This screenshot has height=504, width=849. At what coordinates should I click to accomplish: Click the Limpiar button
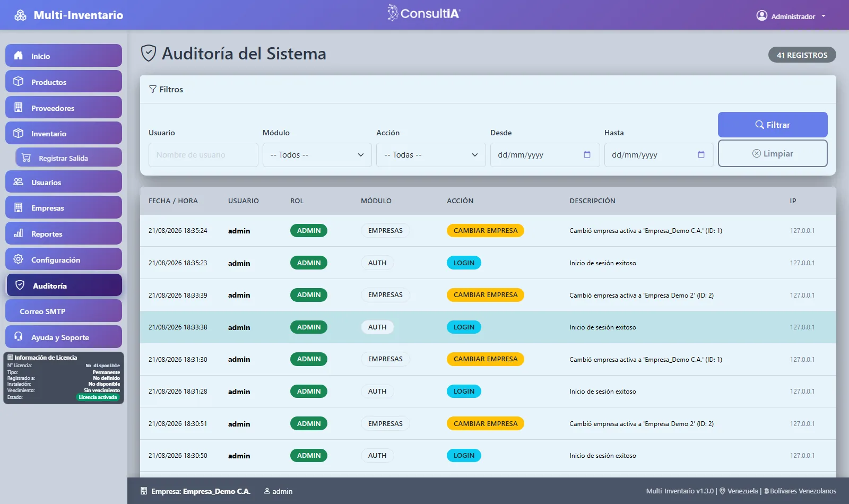[773, 153]
